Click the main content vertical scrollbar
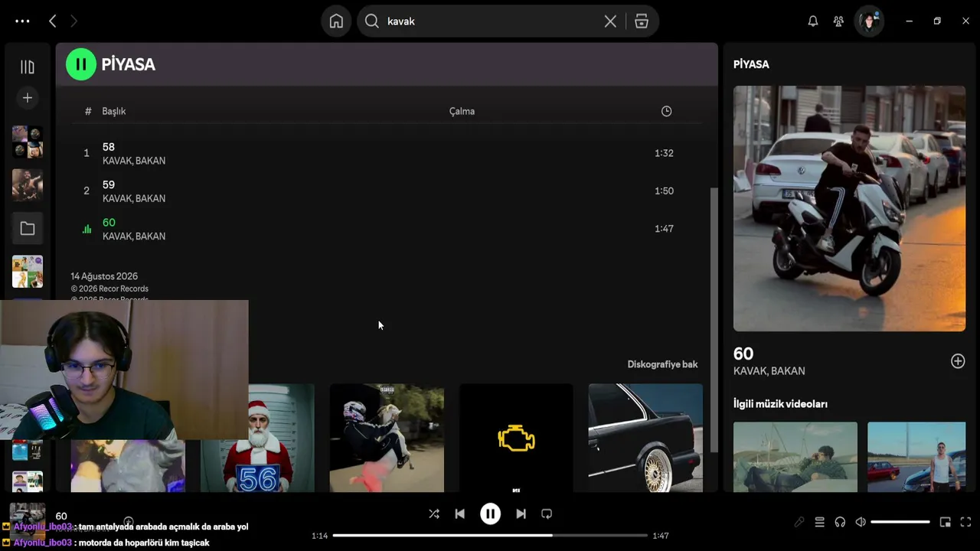Image resolution: width=980 pixels, height=551 pixels. pos(714,319)
